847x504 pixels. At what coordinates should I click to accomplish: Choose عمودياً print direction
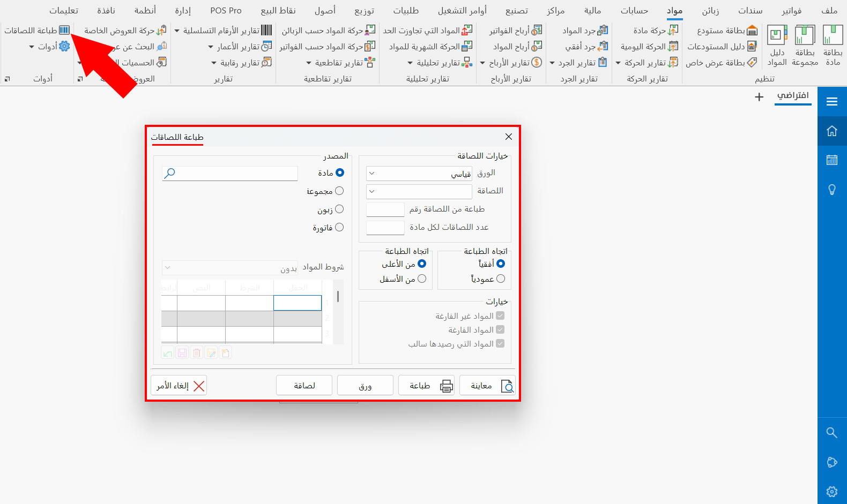(x=501, y=279)
